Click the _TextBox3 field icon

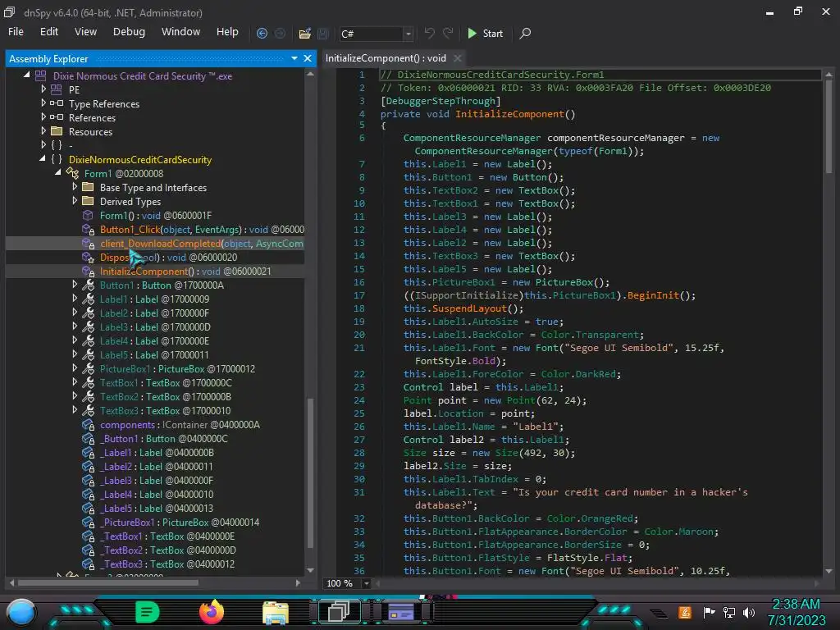coord(89,564)
